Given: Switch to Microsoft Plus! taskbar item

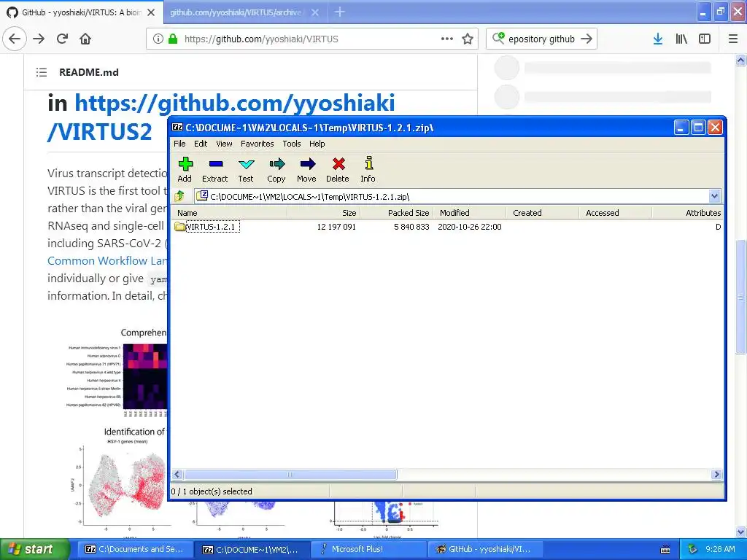Looking at the screenshot, I should (369, 549).
